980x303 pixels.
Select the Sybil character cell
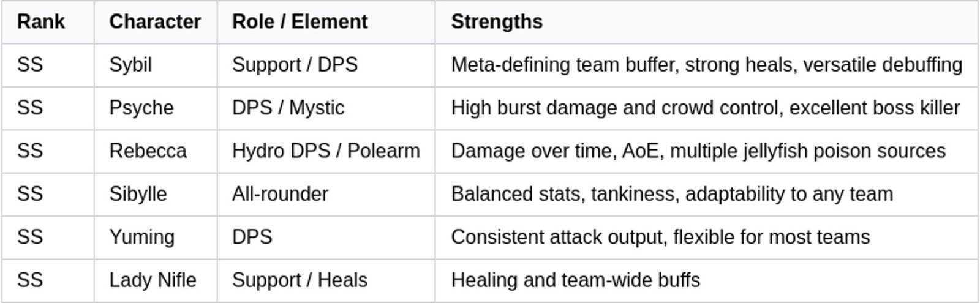coord(130,65)
